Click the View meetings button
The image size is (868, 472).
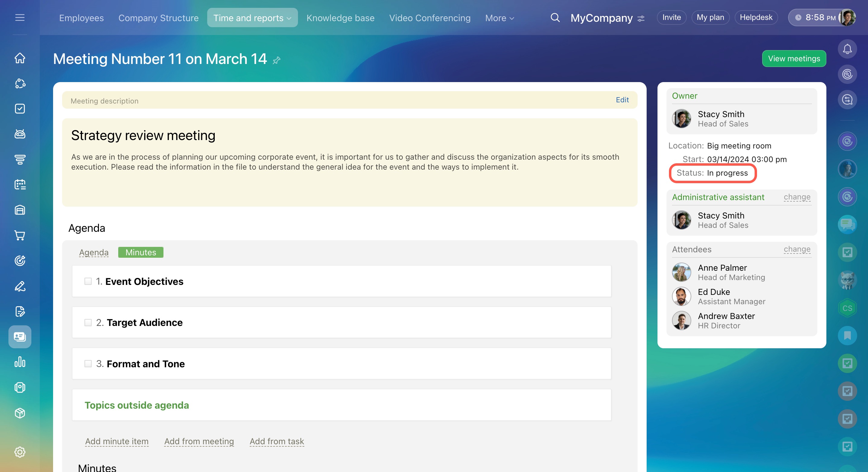pyautogui.click(x=794, y=59)
